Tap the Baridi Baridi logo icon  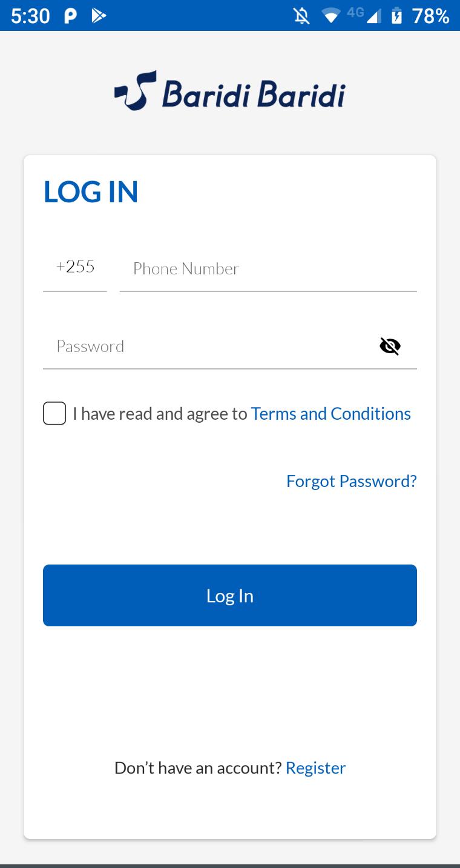(135, 91)
